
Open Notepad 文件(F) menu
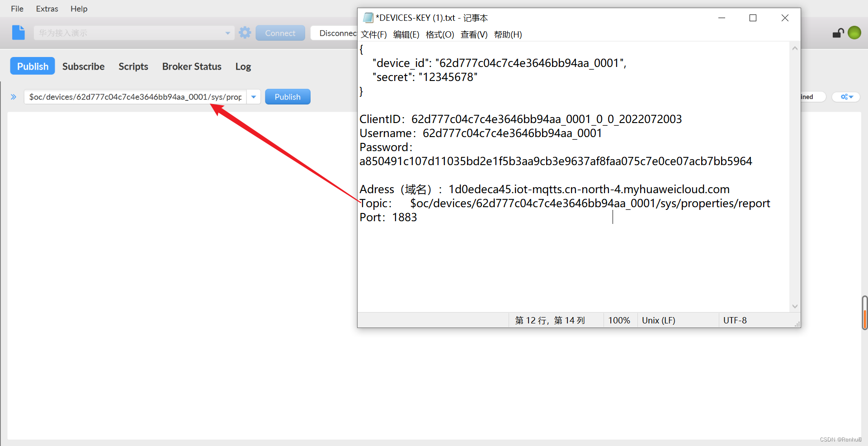374,34
